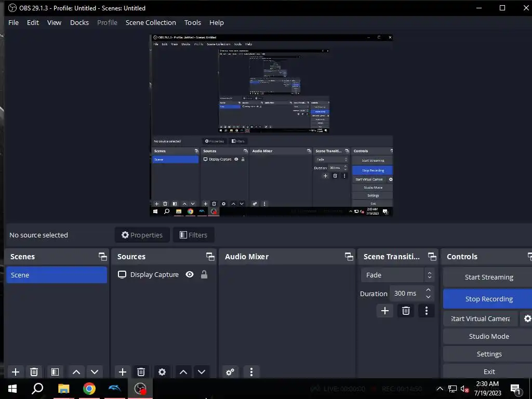The height and width of the screenshot is (399, 532).
Task: Add a scene transition with plus button
Action: (x=385, y=311)
